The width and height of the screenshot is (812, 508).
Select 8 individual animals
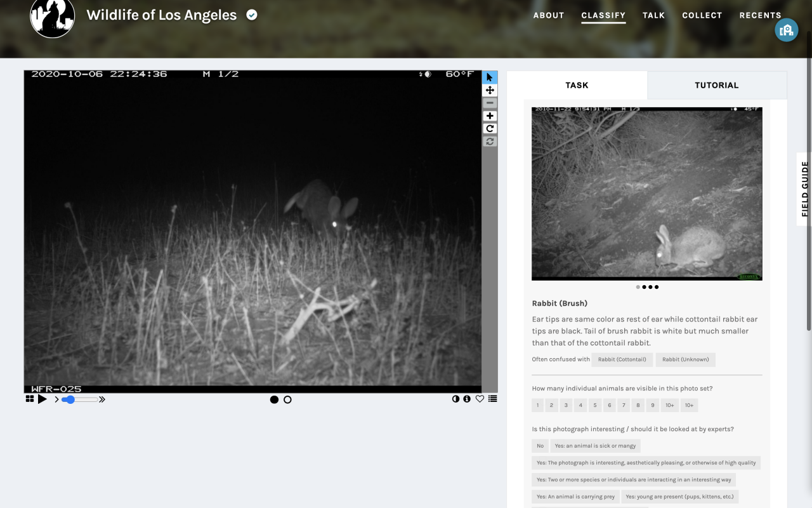coord(638,405)
